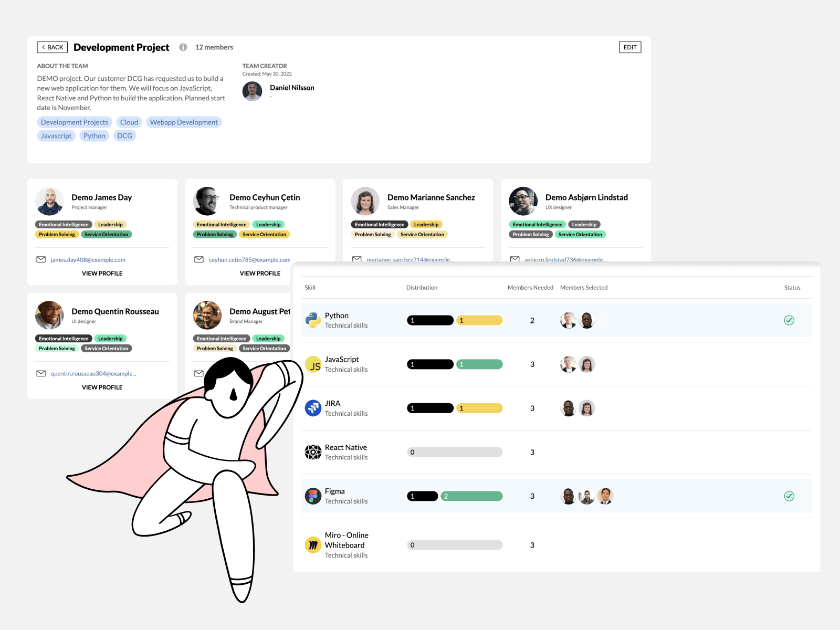
Task: Click Daniel Nilsson's team creator avatar
Action: click(x=253, y=91)
